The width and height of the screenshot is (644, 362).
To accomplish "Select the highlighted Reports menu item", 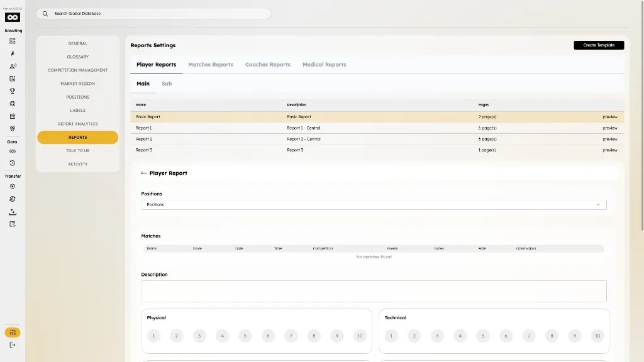I will pyautogui.click(x=77, y=138).
